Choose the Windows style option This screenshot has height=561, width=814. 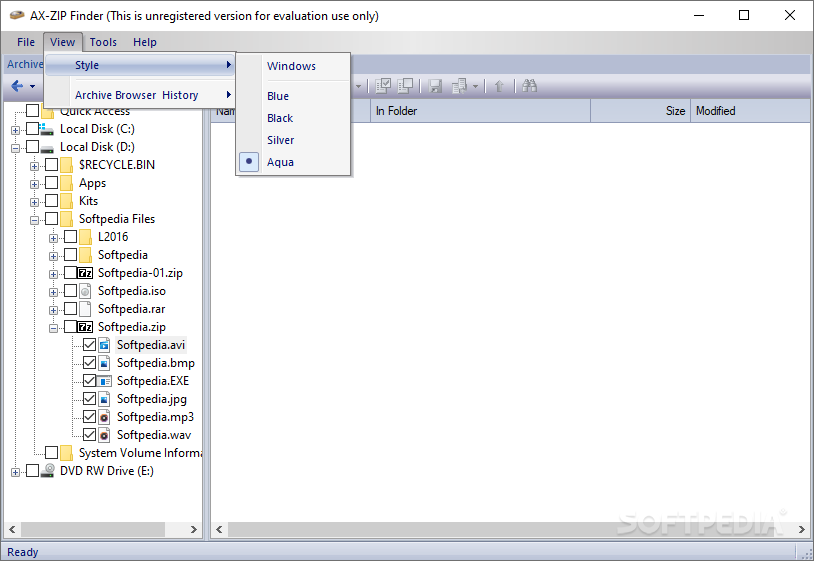(x=293, y=66)
